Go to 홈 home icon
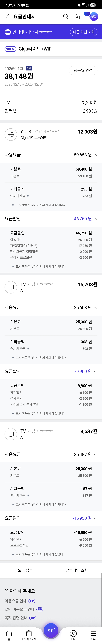Screen dimensions: 102x644 coord(9,634)
